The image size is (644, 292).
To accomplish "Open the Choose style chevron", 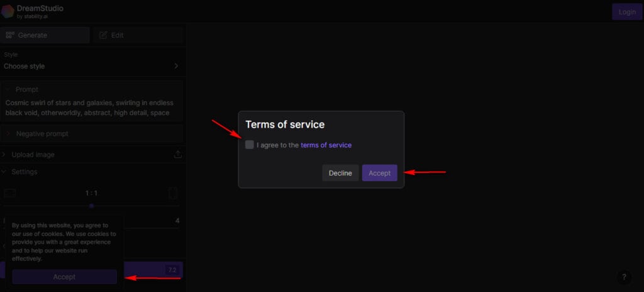I will click(x=176, y=66).
